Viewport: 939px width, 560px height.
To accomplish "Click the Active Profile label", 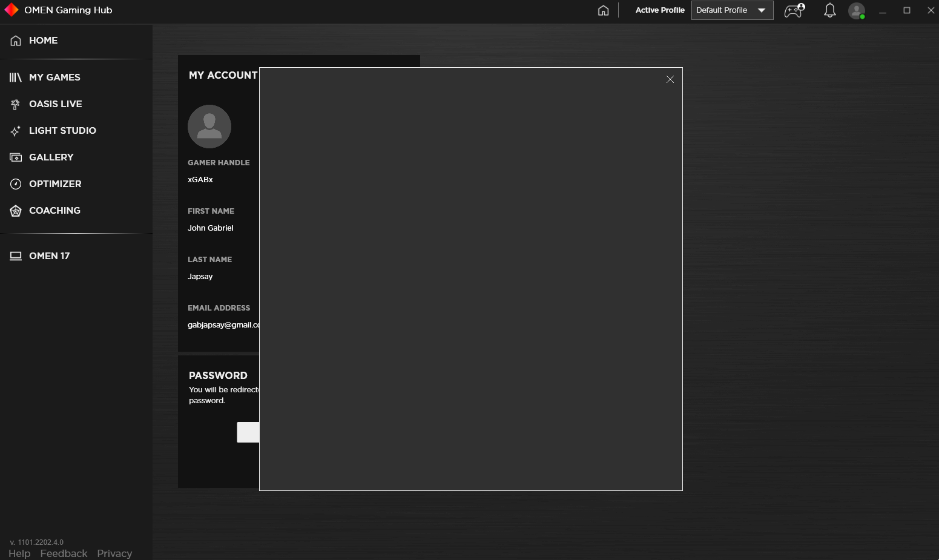I will 660,10.
